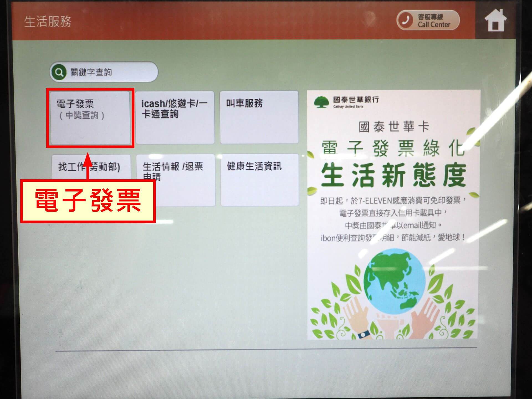Click the 國泰世華卡 ad heading

point(393,127)
